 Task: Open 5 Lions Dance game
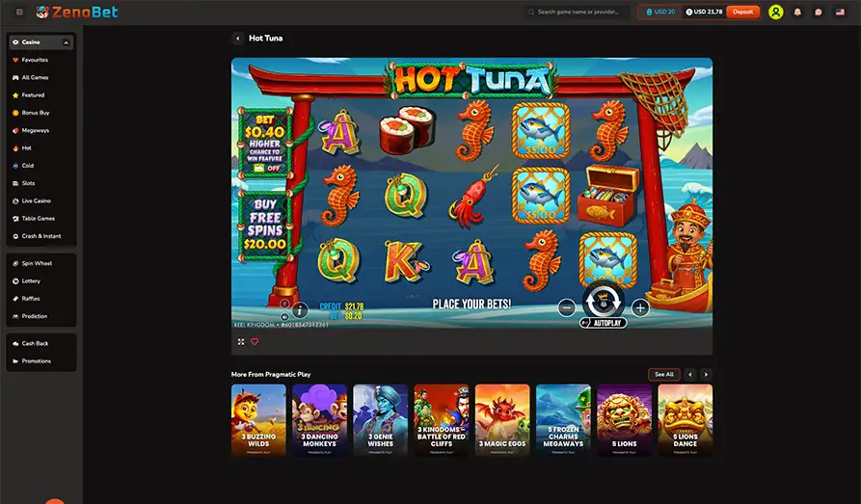tap(686, 420)
